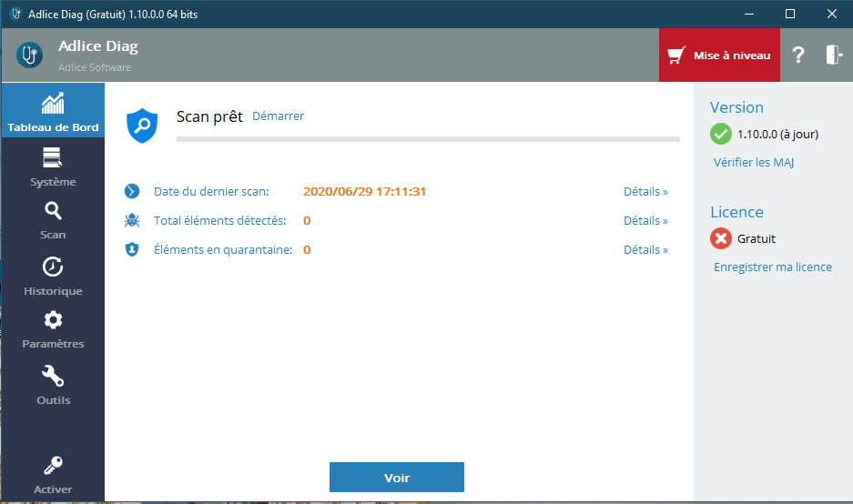853x504 pixels.
Task: Click the red Gratuit licence cross icon
Action: pos(721,238)
